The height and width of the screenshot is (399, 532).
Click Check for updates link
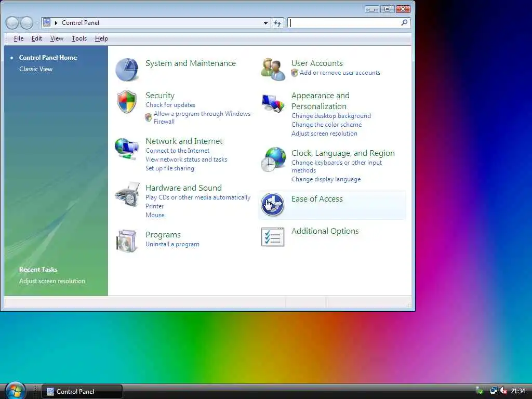[170, 105]
